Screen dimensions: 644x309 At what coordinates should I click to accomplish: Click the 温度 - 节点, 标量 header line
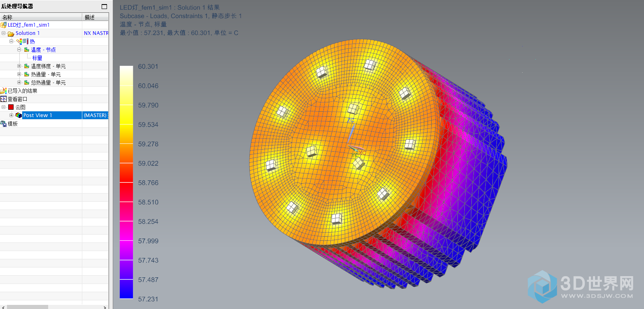point(143,25)
